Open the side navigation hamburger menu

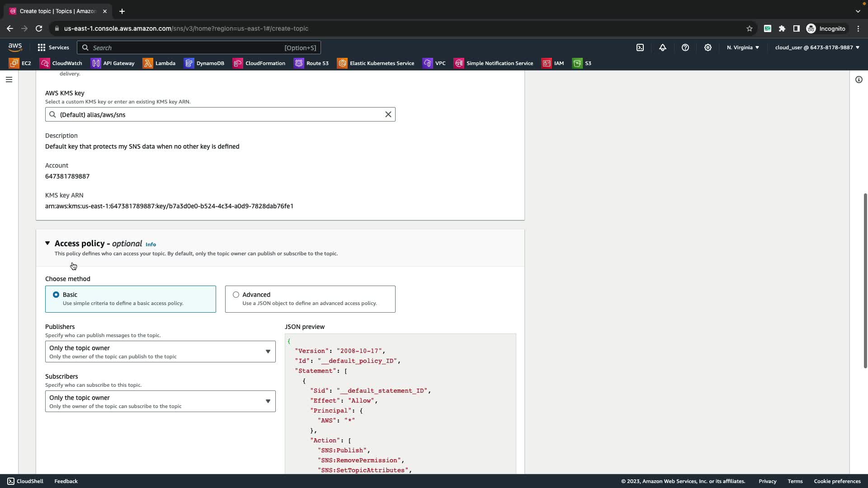click(x=9, y=80)
